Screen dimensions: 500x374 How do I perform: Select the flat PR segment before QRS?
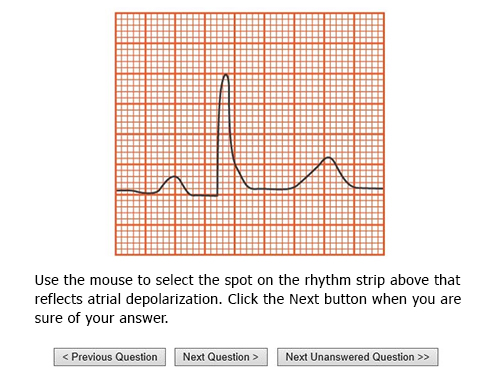205,195
